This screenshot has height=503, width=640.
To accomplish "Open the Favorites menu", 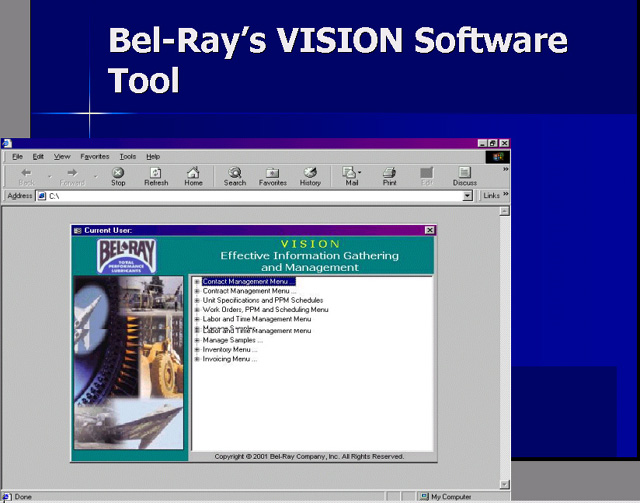I will (x=95, y=157).
